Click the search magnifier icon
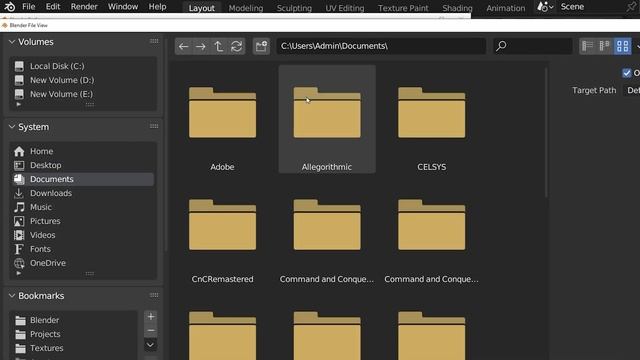640x360 pixels. [501, 46]
